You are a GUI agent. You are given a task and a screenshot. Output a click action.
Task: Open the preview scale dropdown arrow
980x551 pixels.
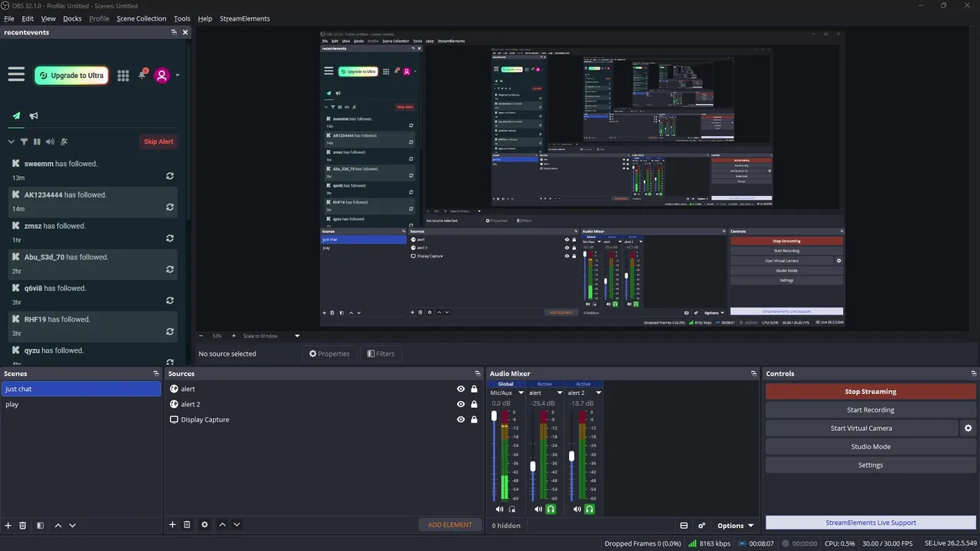(297, 336)
